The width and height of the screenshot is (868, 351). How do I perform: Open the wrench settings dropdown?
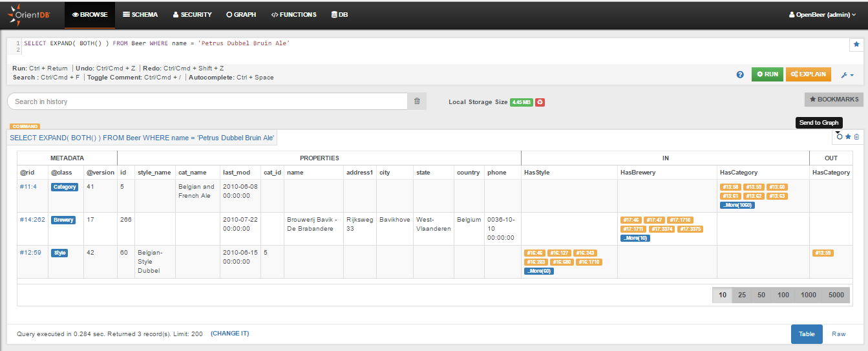(847, 74)
